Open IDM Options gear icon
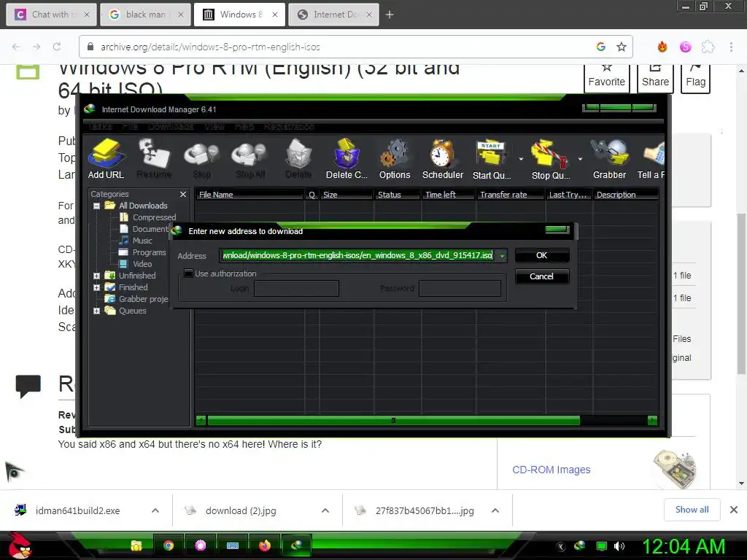The width and height of the screenshot is (747, 560). click(x=395, y=159)
